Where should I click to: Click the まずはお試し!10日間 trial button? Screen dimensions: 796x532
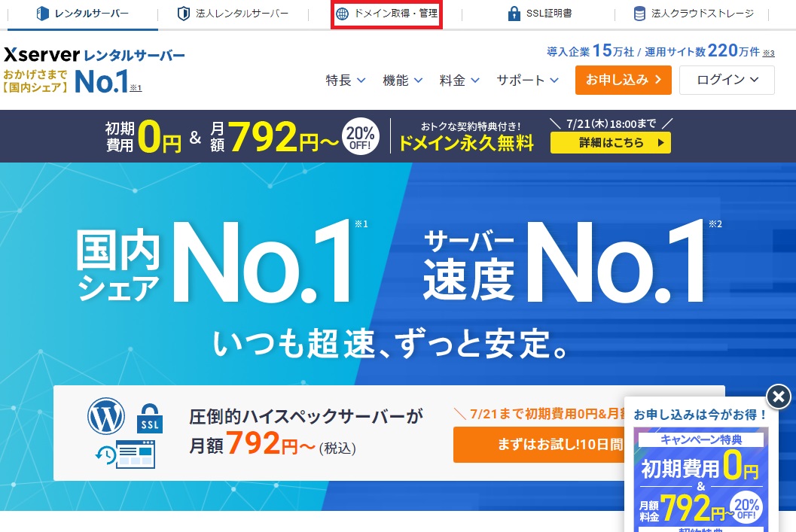[539, 445]
